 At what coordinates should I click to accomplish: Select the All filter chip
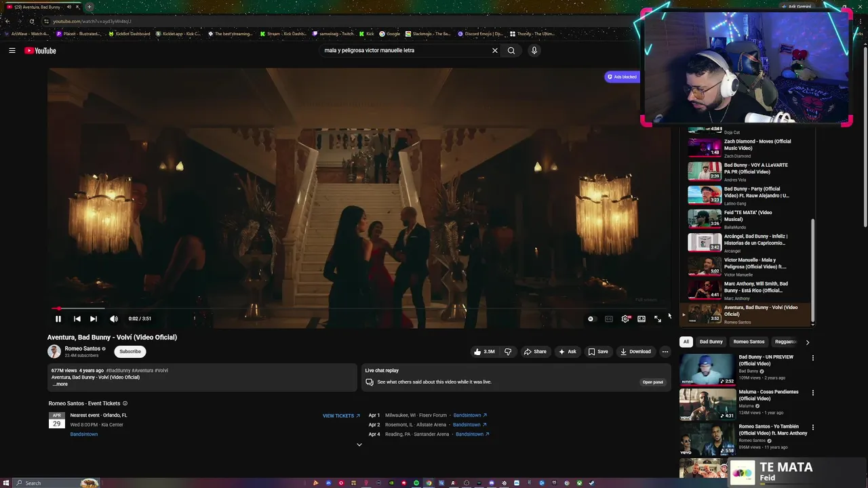[686, 342]
